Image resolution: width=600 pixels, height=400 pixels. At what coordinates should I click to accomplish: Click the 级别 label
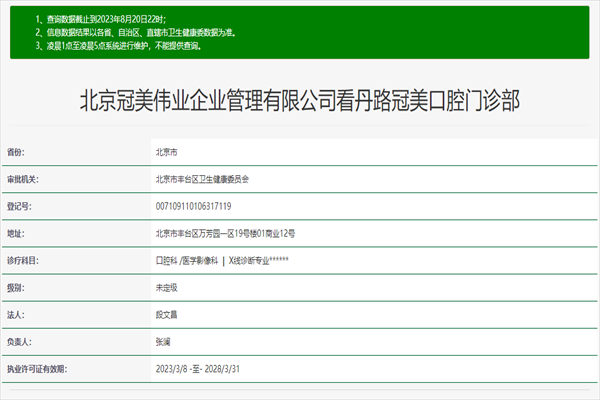16,288
